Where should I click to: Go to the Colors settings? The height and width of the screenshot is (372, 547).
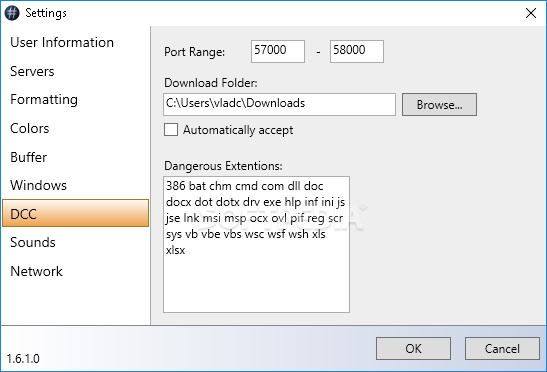coord(30,128)
